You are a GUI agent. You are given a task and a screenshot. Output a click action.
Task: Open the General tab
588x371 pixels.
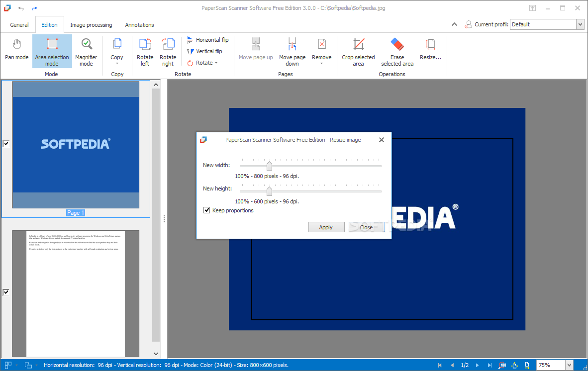19,25
